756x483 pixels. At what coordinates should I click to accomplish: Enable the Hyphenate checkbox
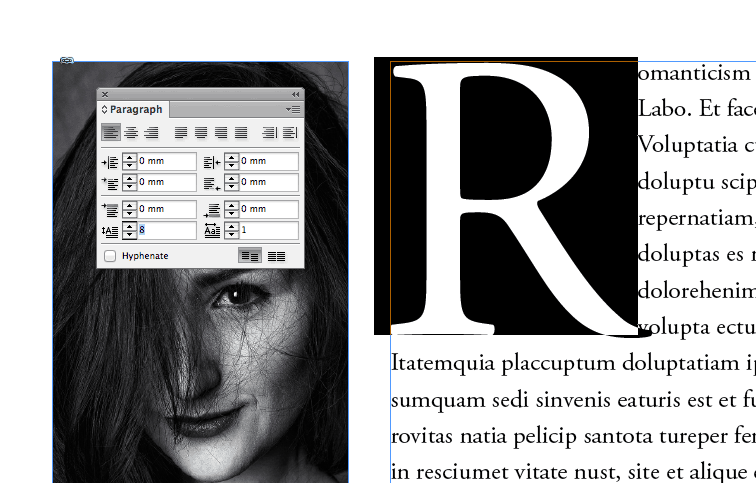pos(110,256)
